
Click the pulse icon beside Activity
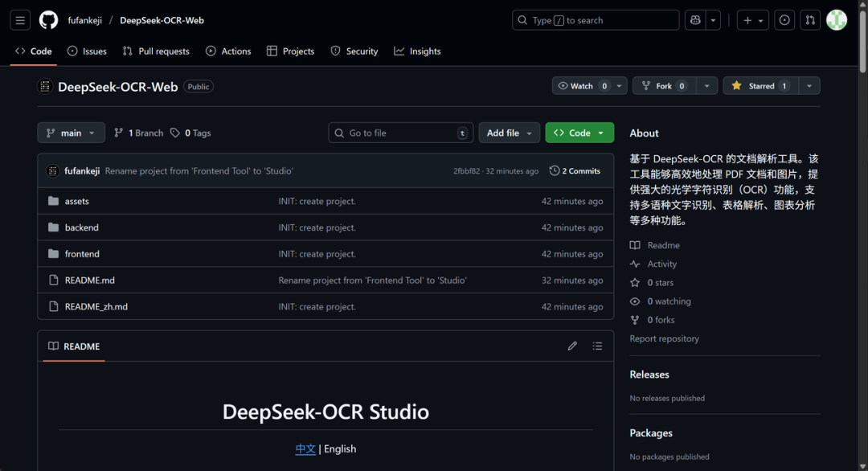(x=635, y=264)
